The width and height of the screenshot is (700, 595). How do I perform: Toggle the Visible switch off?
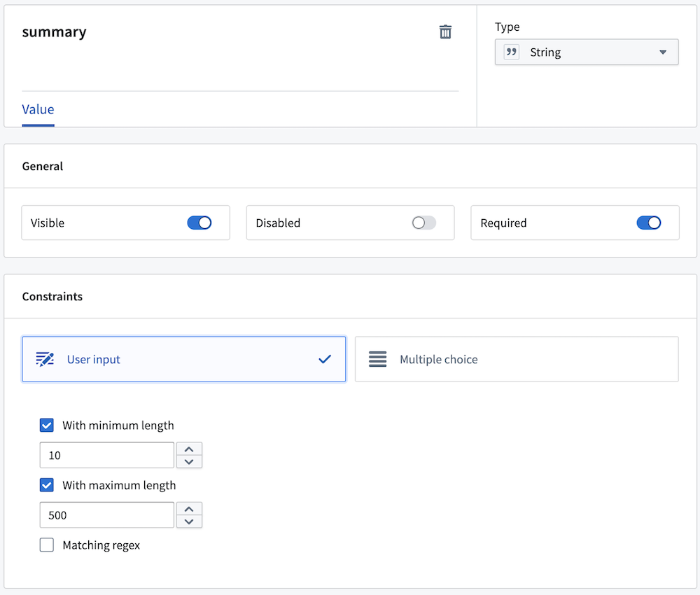click(199, 223)
